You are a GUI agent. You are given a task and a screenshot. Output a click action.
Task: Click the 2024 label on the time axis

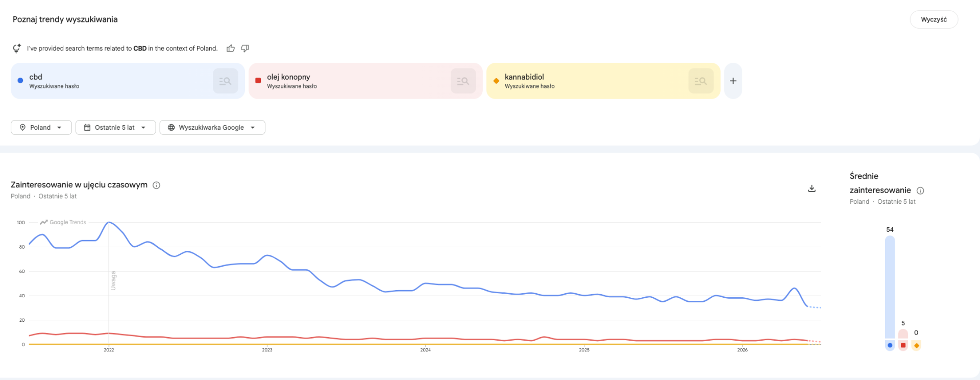[x=426, y=350]
